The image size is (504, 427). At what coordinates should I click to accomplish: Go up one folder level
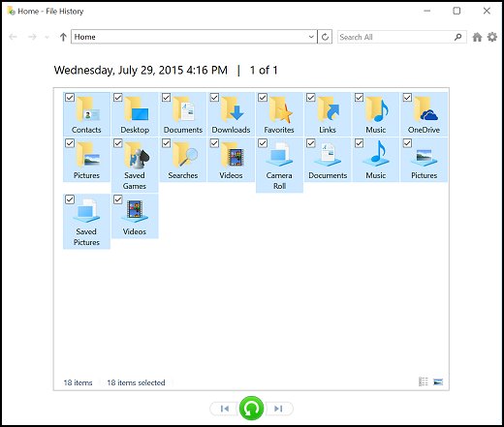[x=63, y=37]
